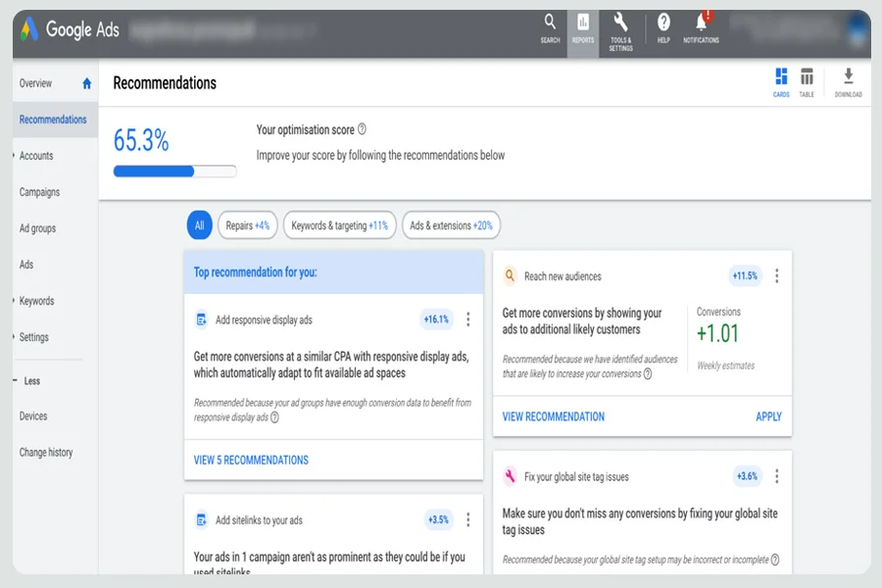The image size is (882, 588).
Task: Click the +3.5% score badge
Action: point(438,520)
